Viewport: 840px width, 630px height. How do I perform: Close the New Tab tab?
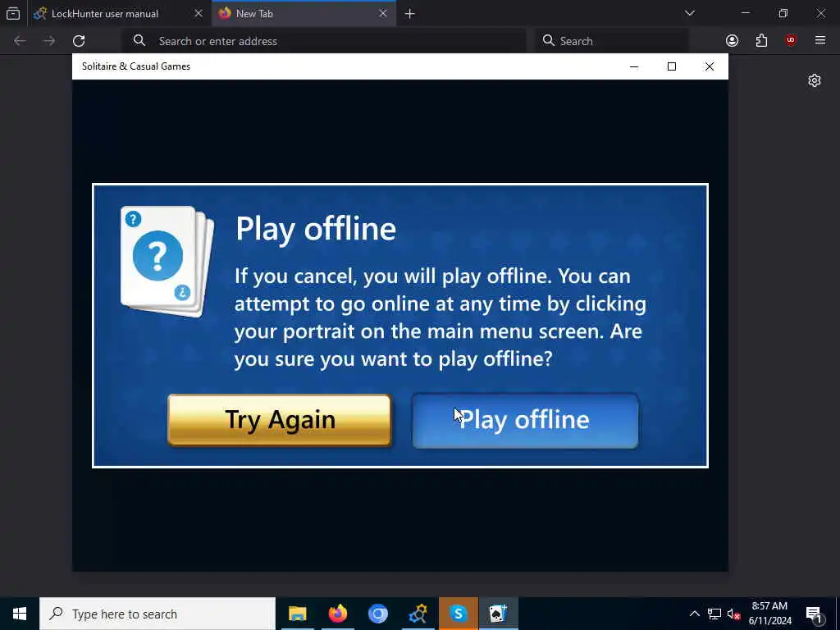(x=383, y=13)
